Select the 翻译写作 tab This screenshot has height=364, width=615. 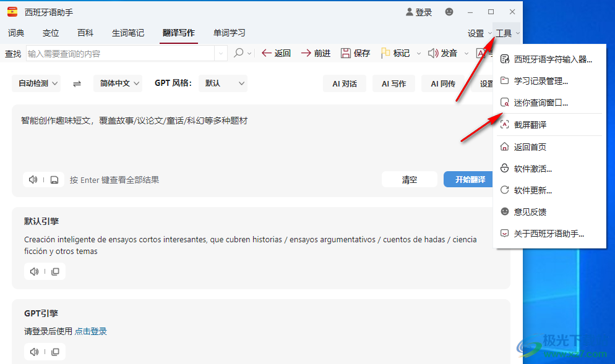click(179, 33)
